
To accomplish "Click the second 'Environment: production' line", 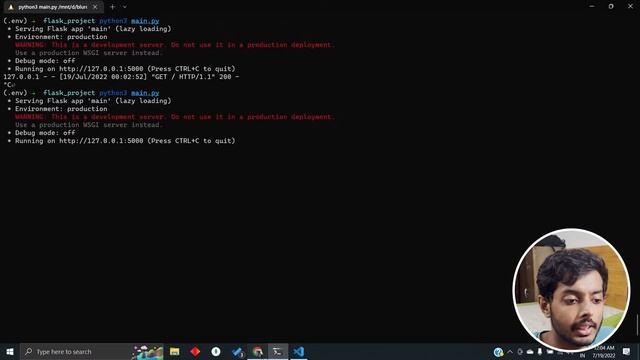I will pos(57,109).
